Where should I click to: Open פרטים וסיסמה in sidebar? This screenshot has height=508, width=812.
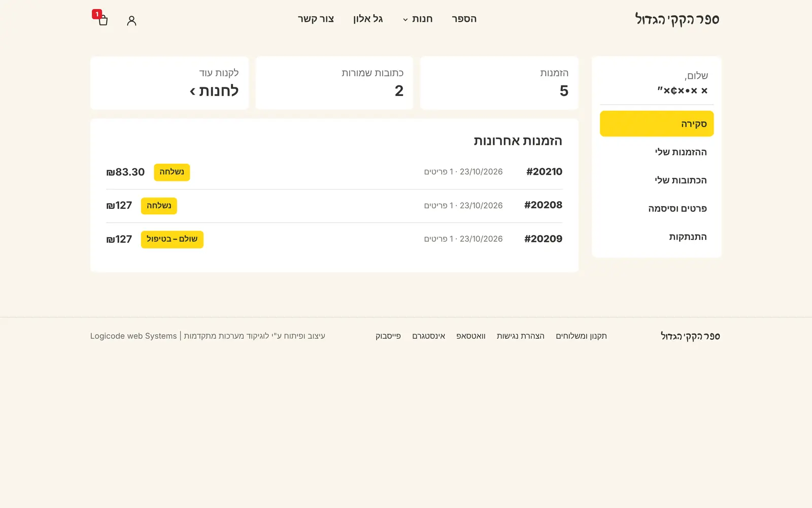pyautogui.click(x=657, y=208)
